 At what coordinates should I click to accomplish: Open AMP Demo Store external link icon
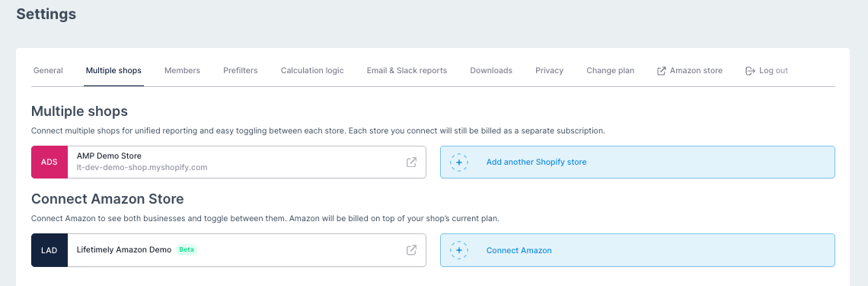tap(411, 162)
